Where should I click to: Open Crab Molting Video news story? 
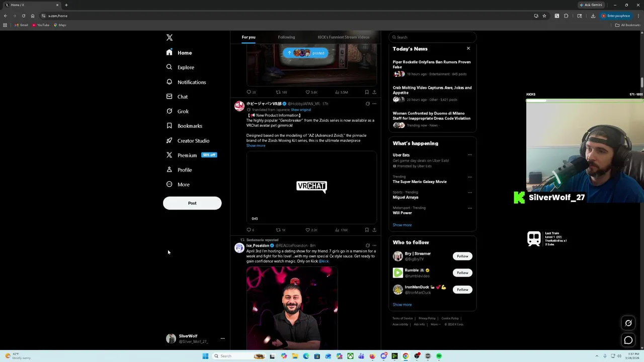[432, 95]
